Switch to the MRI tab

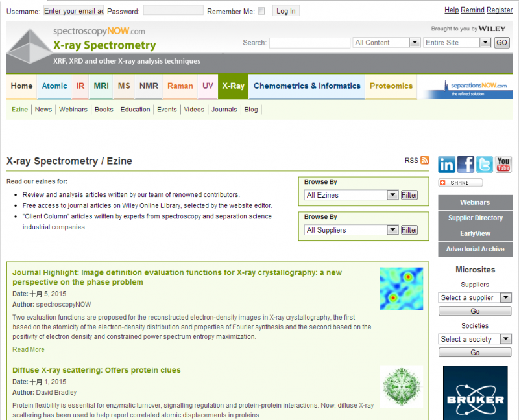tap(101, 86)
